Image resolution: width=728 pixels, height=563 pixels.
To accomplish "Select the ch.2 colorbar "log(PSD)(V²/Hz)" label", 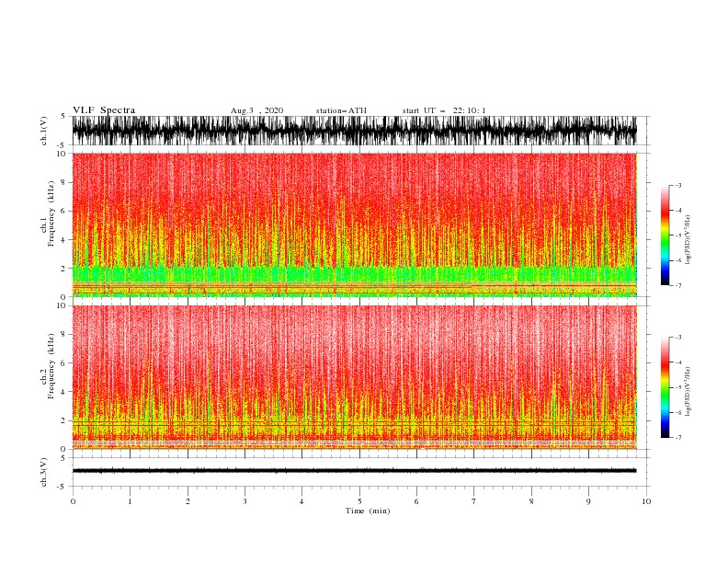I will tap(688, 391).
